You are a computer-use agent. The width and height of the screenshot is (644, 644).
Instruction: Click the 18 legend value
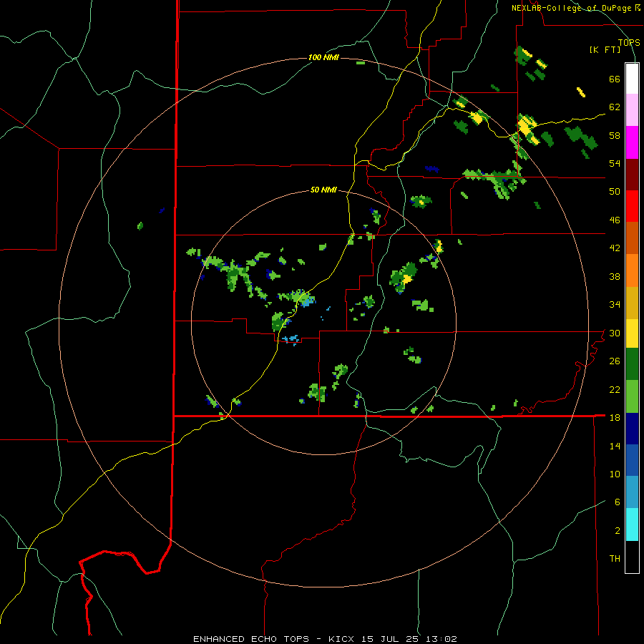[615, 418]
